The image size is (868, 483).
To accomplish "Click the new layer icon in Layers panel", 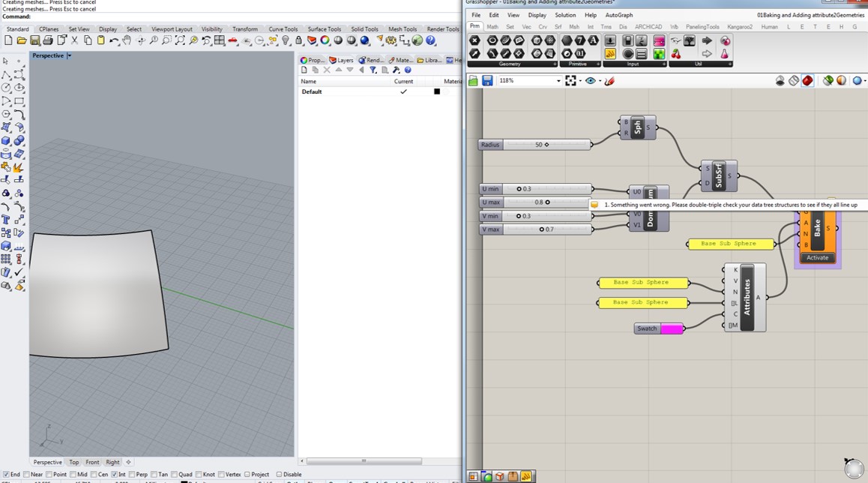I will tap(304, 70).
